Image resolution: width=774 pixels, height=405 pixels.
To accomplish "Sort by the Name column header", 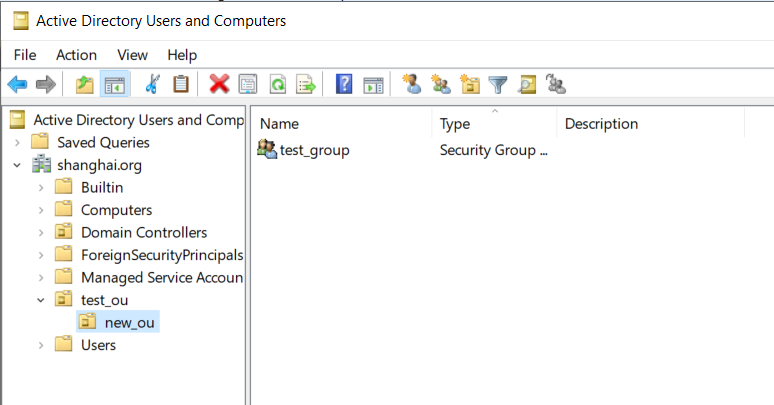I will coord(342,123).
